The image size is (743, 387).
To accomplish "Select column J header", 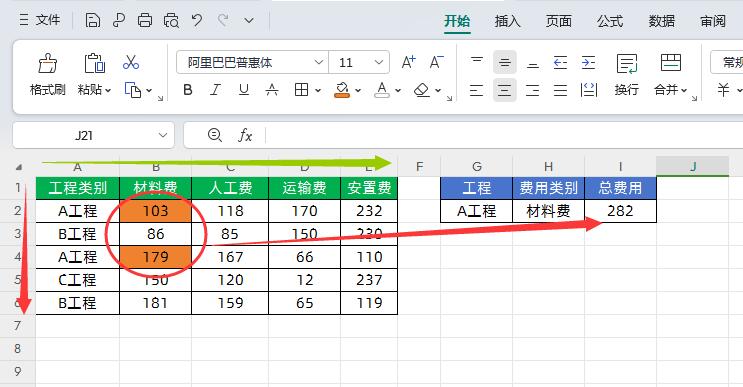I will pyautogui.click(x=693, y=167).
